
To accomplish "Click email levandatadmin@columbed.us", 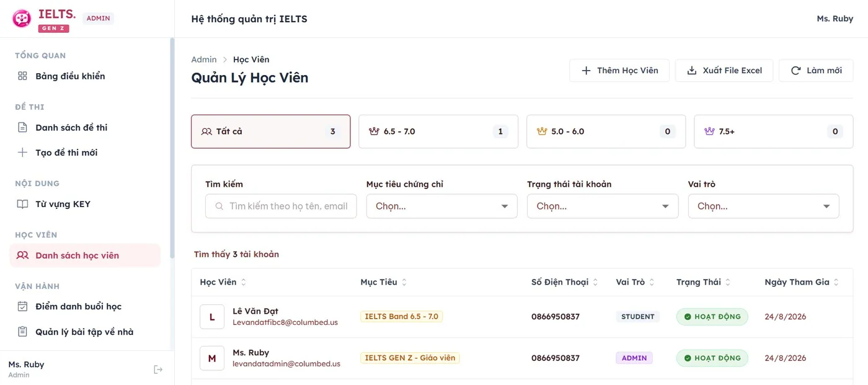I will [x=286, y=364].
